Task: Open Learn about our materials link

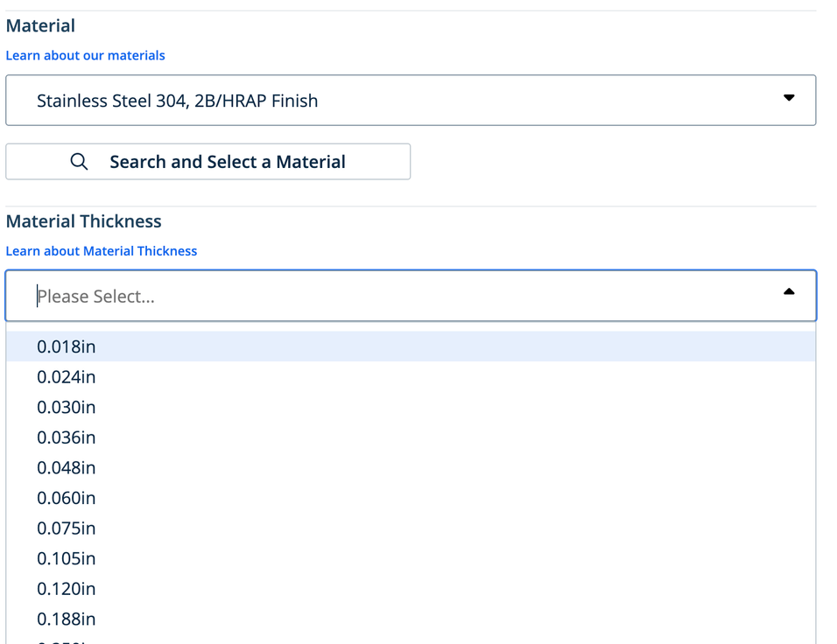Action: pos(85,55)
